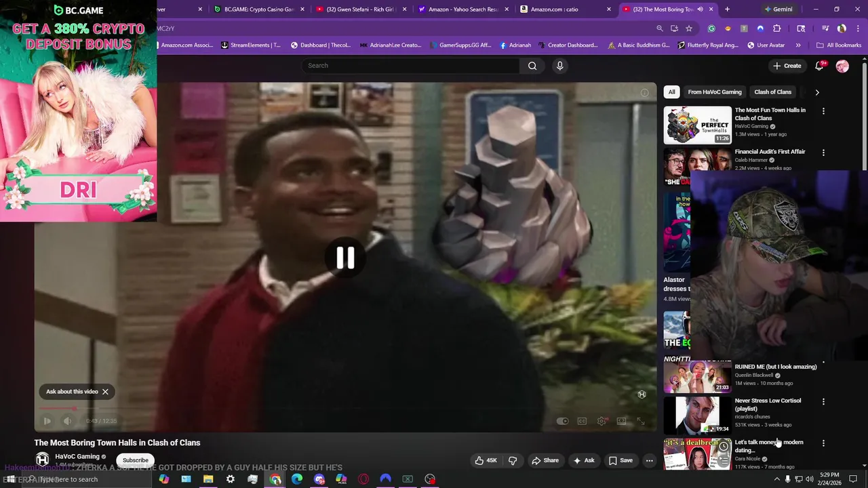Close the 'Ask about this video' chip
The image size is (868, 488).
(x=105, y=392)
